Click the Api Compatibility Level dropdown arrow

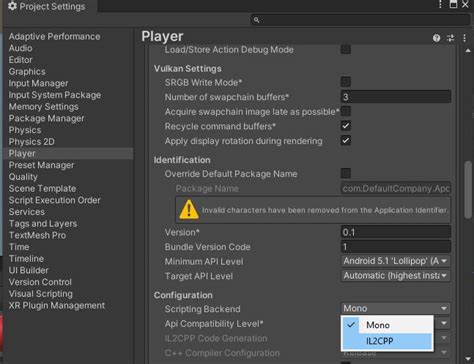click(x=444, y=323)
